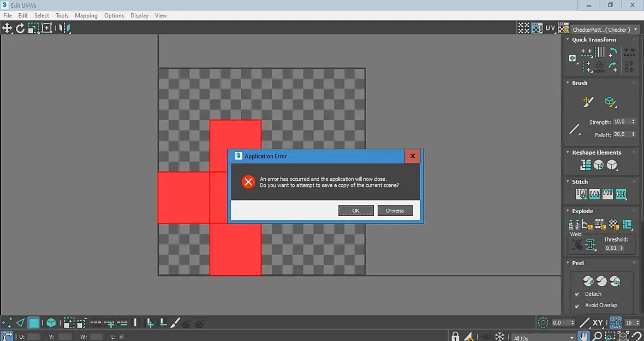Click the Target Weld icon

(x=577, y=245)
